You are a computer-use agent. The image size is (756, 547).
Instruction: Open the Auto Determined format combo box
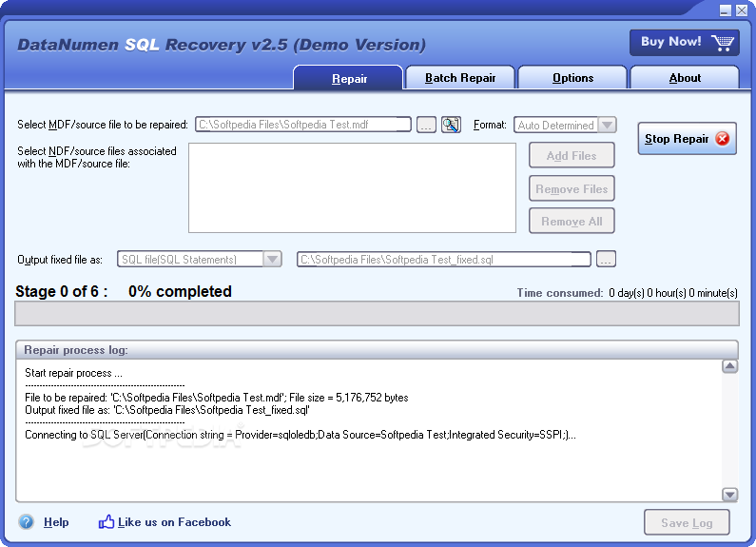pos(565,125)
